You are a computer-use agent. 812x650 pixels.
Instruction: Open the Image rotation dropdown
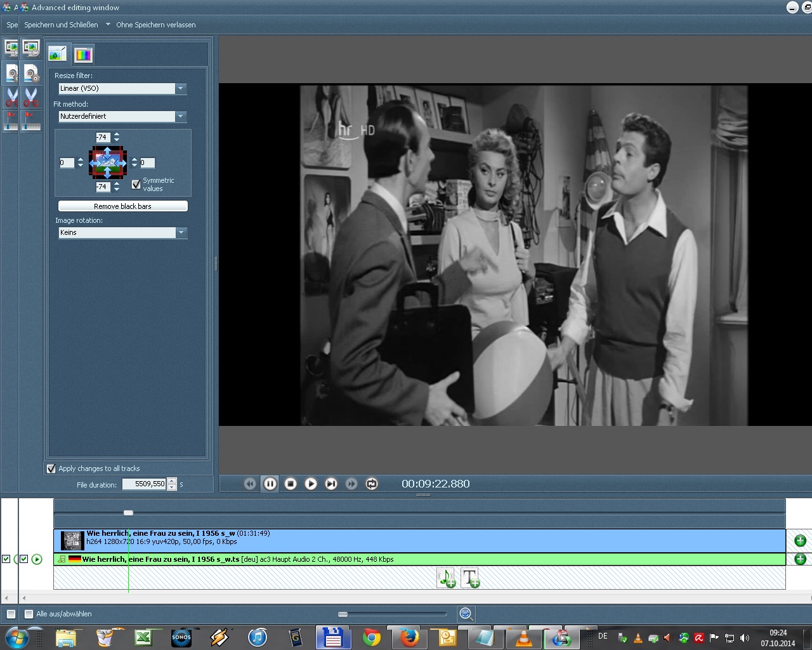(181, 232)
